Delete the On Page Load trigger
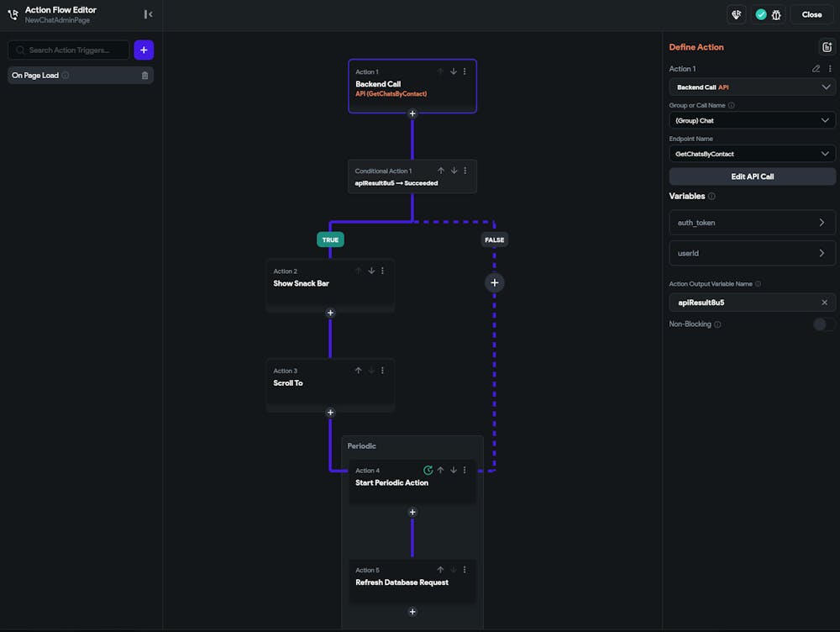This screenshot has height=632, width=840. (144, 76)
